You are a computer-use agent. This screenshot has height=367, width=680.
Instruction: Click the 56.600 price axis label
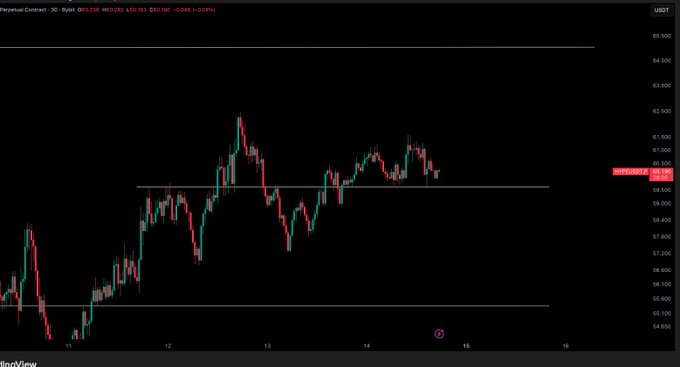661,270
